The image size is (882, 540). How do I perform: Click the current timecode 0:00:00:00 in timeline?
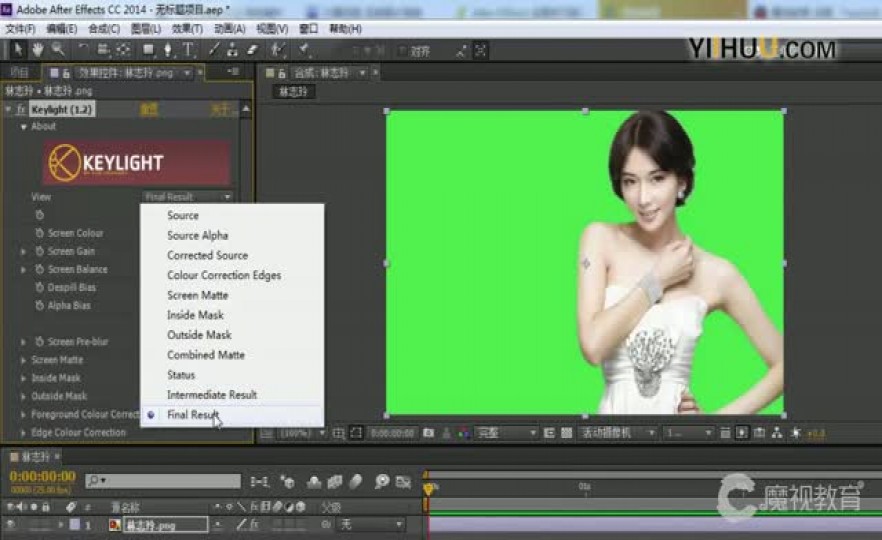pos(42,476)
